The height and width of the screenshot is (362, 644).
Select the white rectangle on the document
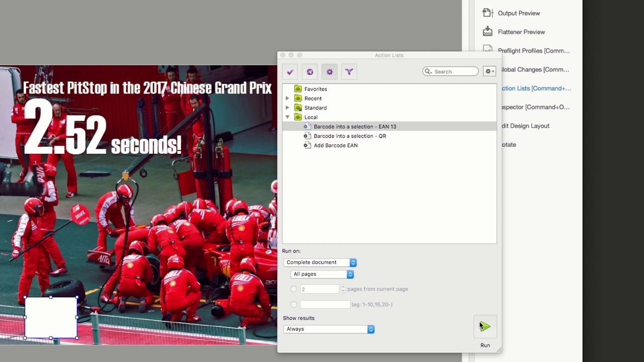coord(51,318)
